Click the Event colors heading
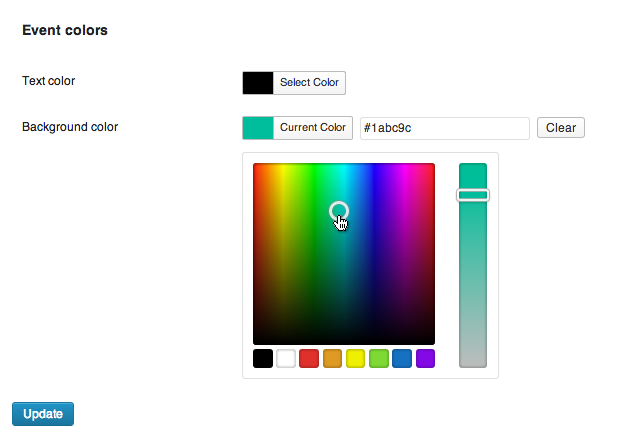This screenshot has width=626, height=445. [65, 31]
